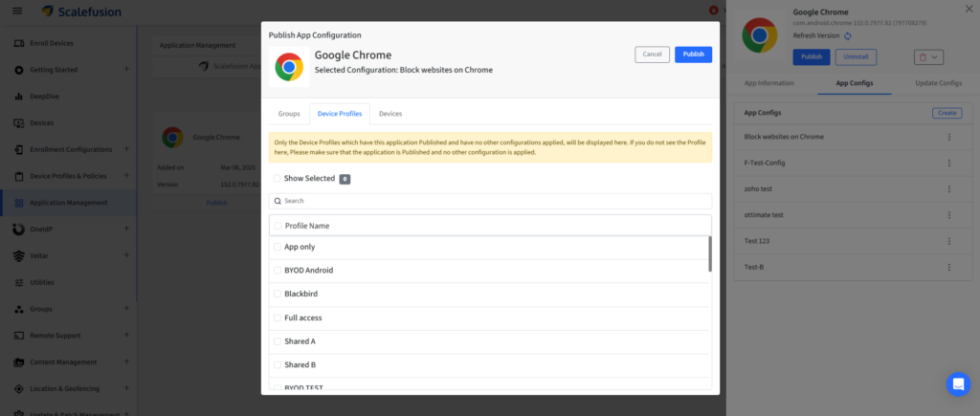Open three-dot menu for zoho test
The height and width of the screenshot is (416, 980).
[x=948, y=188]
